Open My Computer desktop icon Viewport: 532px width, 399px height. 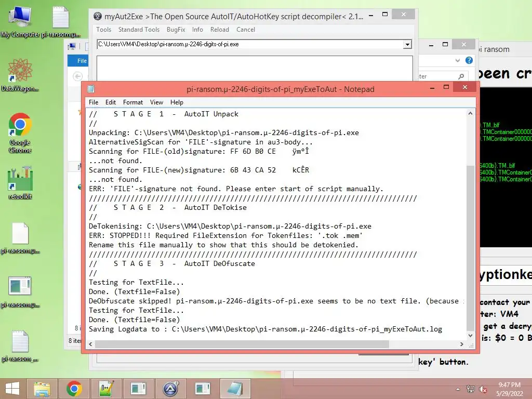click(x=20, y=21)
